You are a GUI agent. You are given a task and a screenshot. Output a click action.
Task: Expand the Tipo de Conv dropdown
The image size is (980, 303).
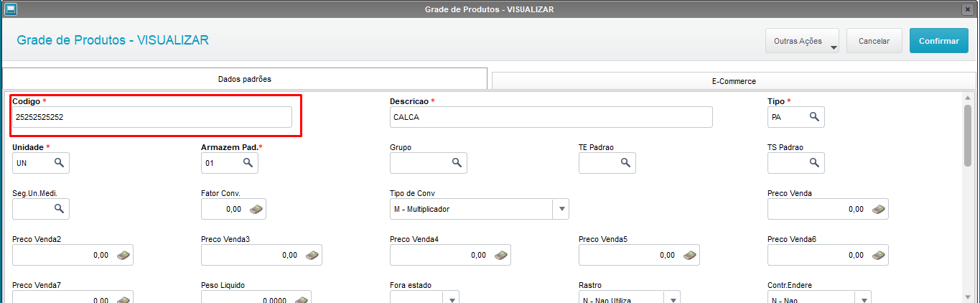click(561, 209)
